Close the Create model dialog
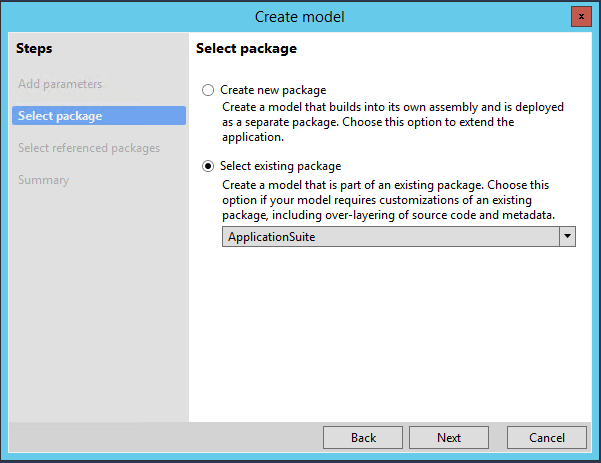The height and width of the screenshot is (463, 601). coord(580,16)
